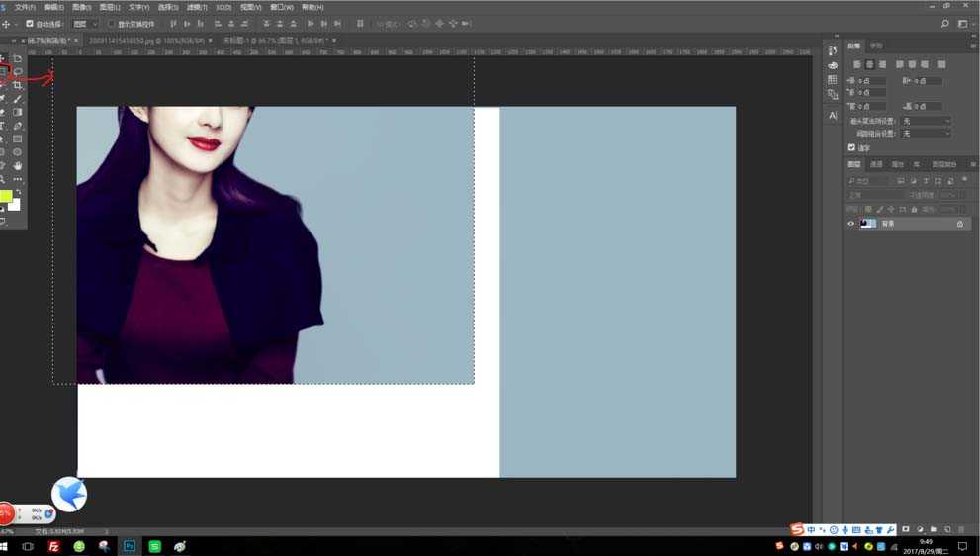
Task: Switch to the Channels tab in layers panel
Action: (x=876, y=164)
